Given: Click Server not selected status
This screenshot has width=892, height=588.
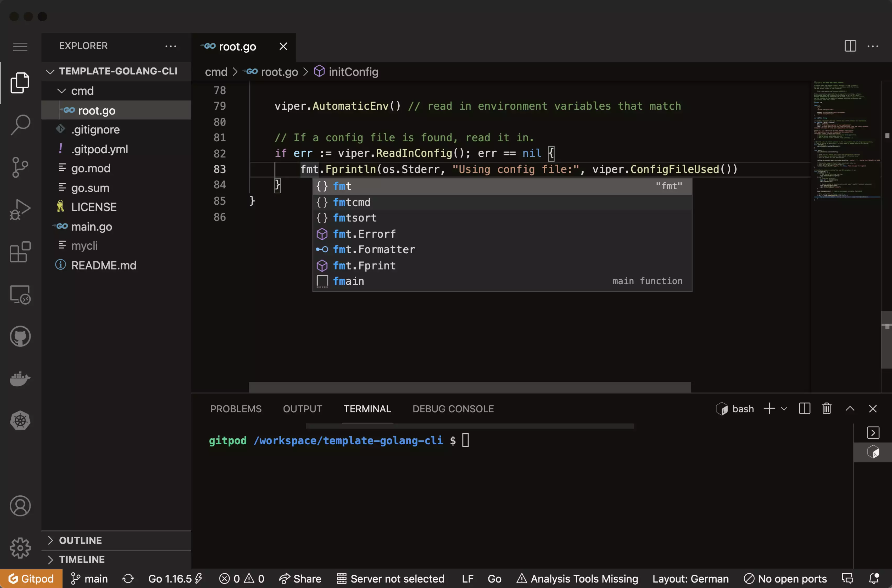Looking at the screenshot, I should (390, 579).
